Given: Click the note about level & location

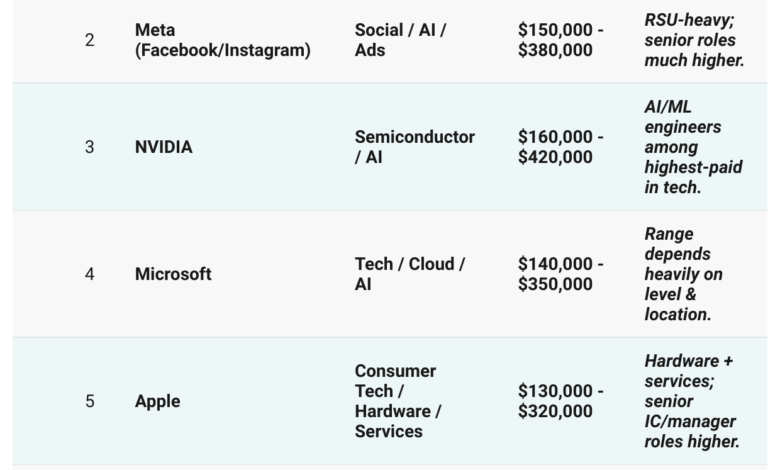Looking at the screenshot, I should tap(683, 274).
